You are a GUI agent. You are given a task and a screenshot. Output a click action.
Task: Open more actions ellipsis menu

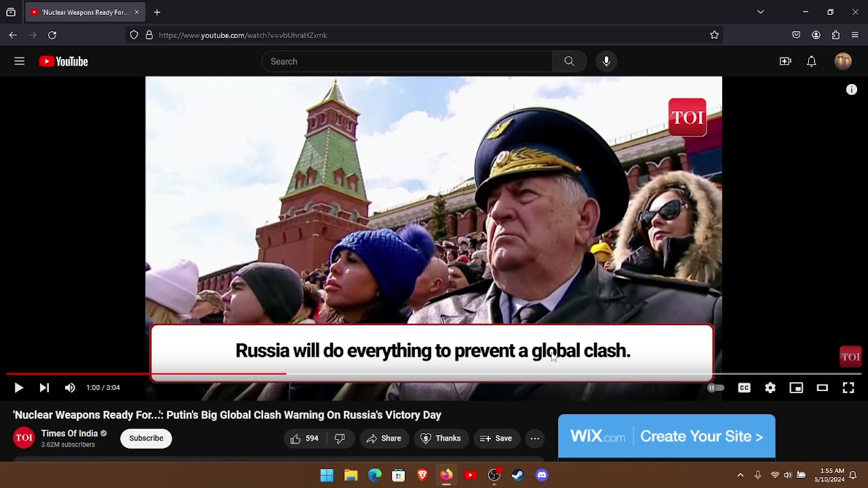tap(534, 439)
